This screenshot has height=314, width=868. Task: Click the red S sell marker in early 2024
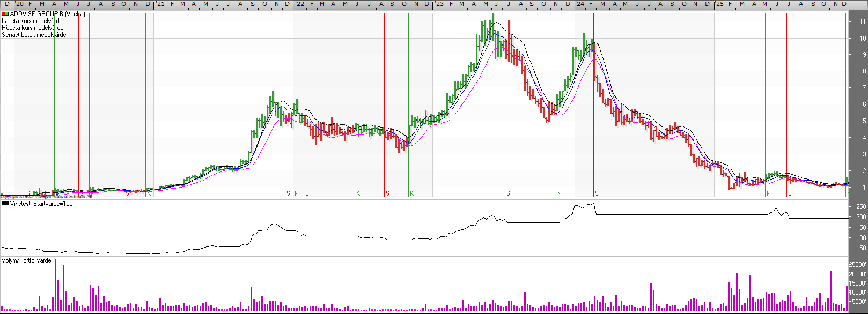pos(597,193)
